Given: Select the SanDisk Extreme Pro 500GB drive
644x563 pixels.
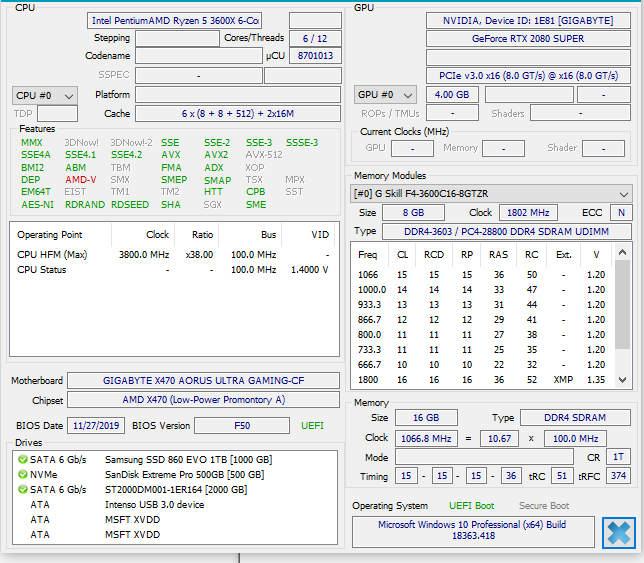Looking at the screenshot, I should (175, 475).
